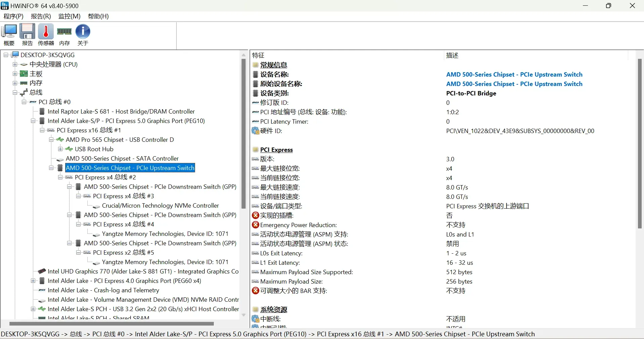Select AMD Pro 565 Chipset USB Controller D
The width and height of the screenshot is (644, 339).
click(x=120, y=139)
